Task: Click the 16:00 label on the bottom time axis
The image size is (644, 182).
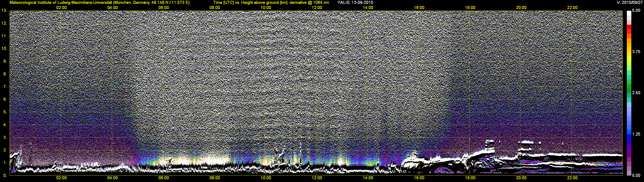Action: tap(419, 178)
